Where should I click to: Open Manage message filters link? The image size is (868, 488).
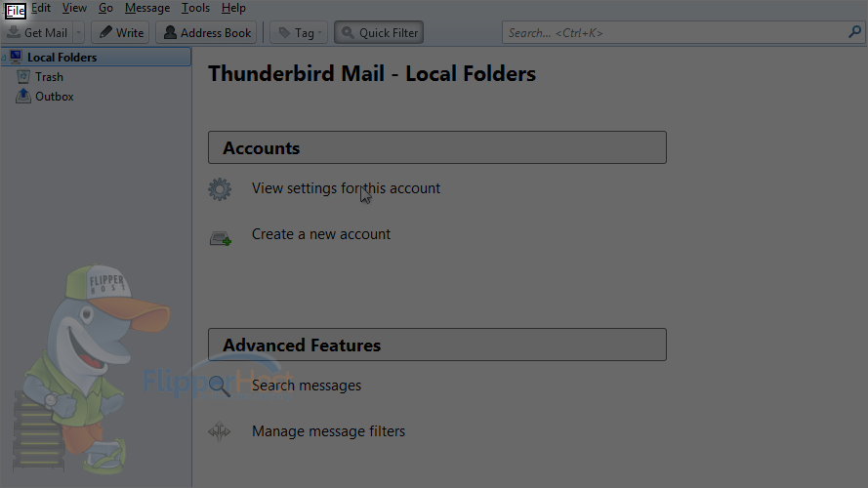tap(328, 431)
